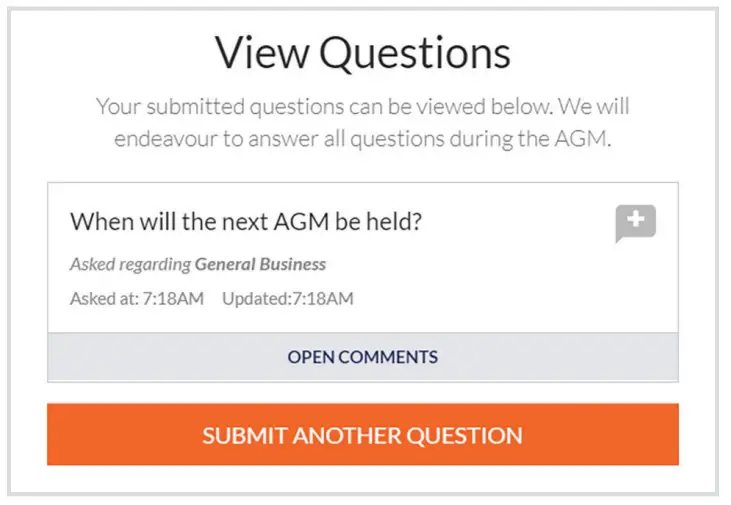Click the word "View" in the page title
This screenshot has width=731, height=505.
click(262, 53)
